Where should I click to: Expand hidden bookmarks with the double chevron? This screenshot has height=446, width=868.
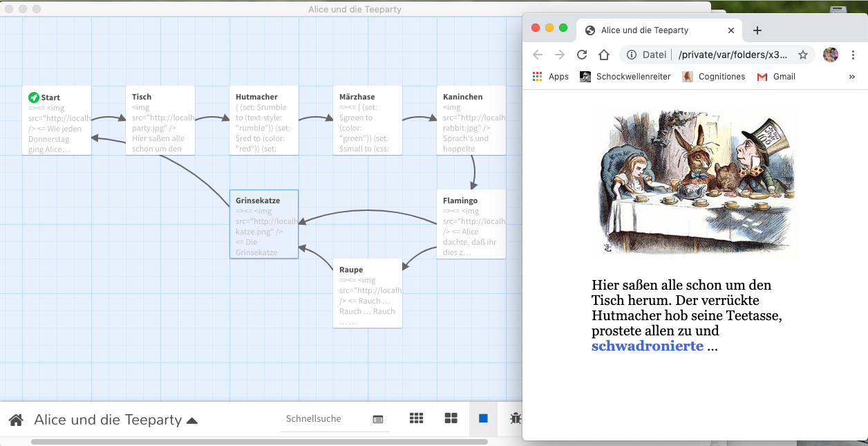(851, 77)
